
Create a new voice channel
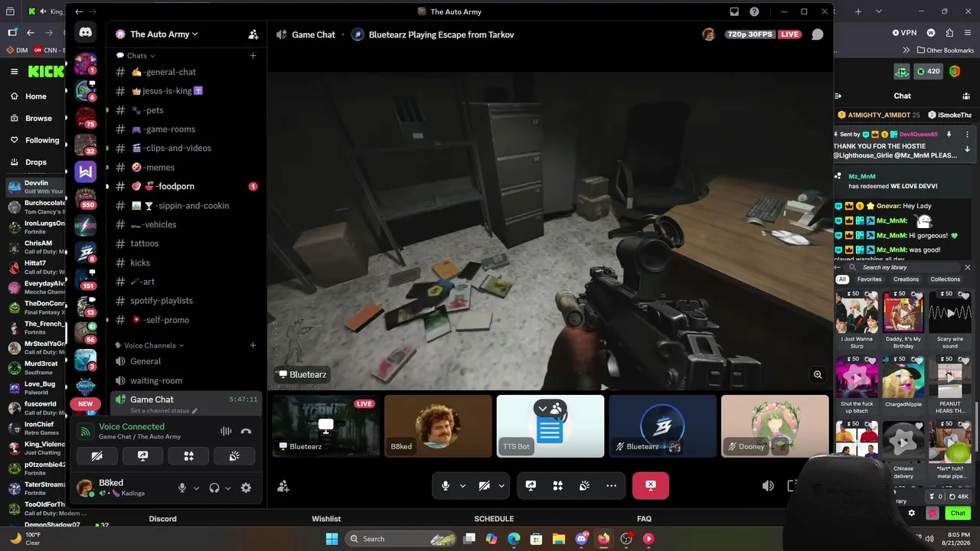[x=253, y=345]
